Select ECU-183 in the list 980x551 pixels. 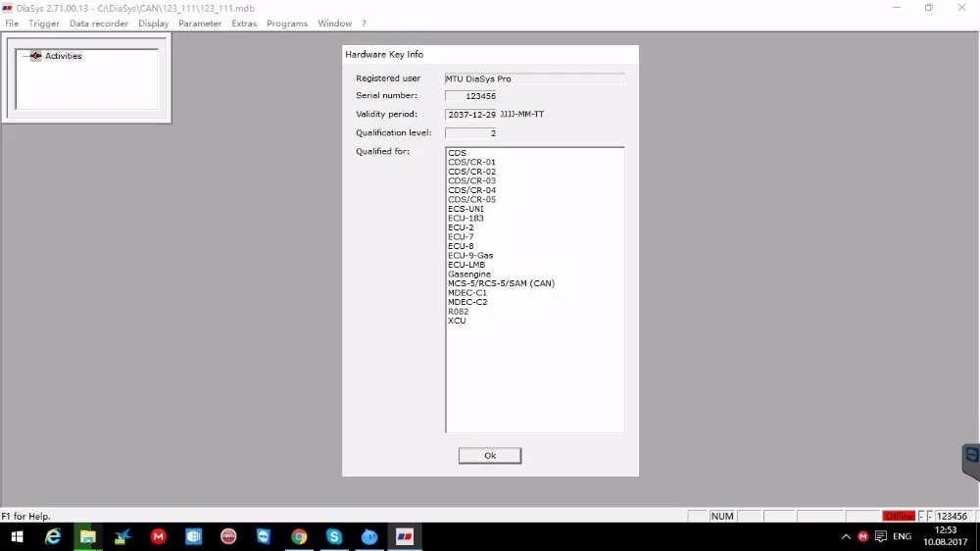(465, 219)
